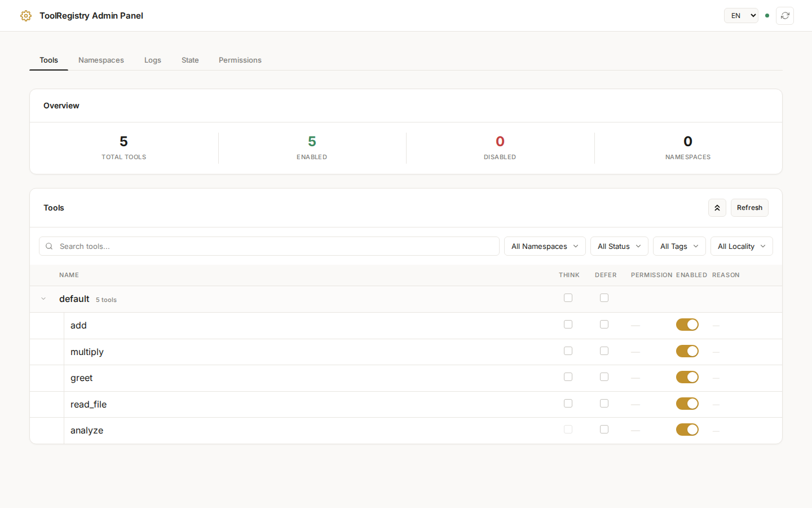Click the search magnifier icon

tap(49, 246)
